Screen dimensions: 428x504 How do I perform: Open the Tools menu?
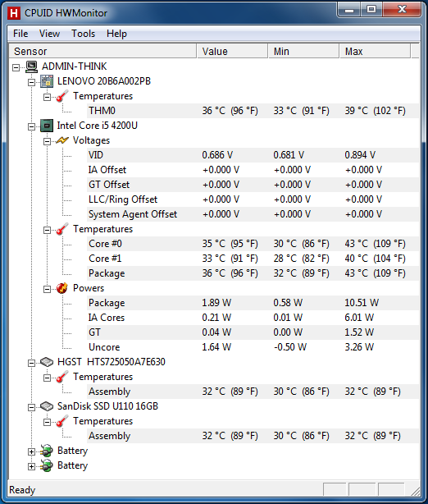(83, 34)
